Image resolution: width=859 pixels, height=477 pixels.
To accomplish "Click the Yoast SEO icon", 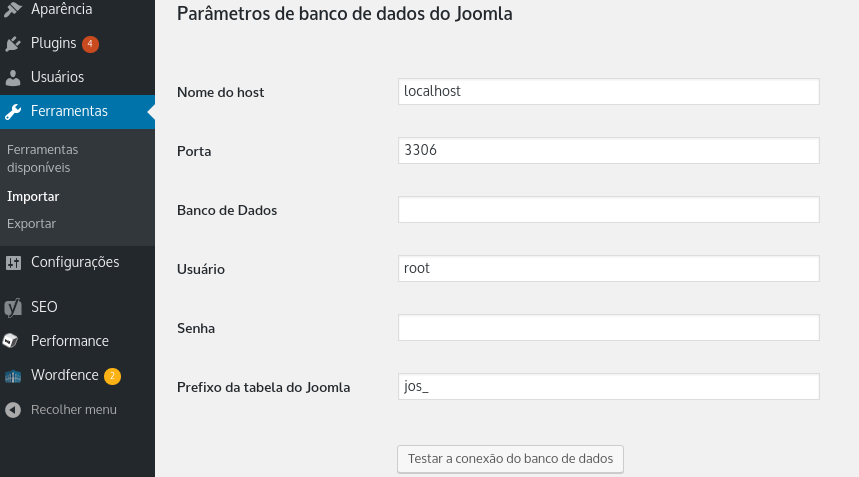I will [13, 307].
